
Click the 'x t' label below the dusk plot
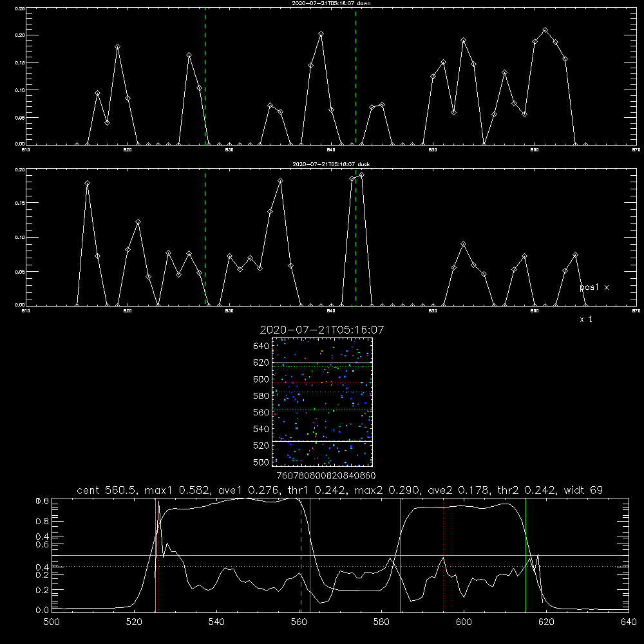(x=585, y=319)
